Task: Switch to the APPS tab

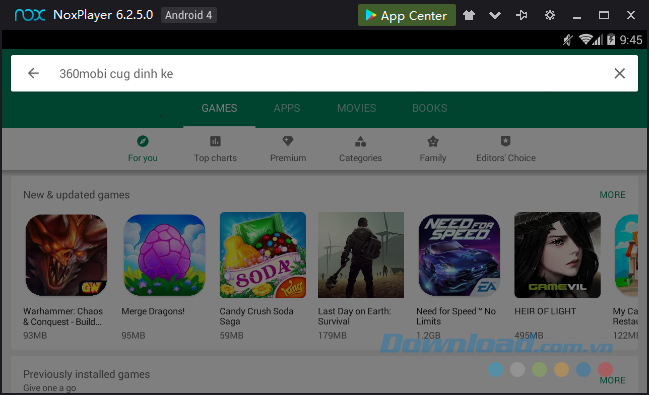Action: (x=287, y=108)
